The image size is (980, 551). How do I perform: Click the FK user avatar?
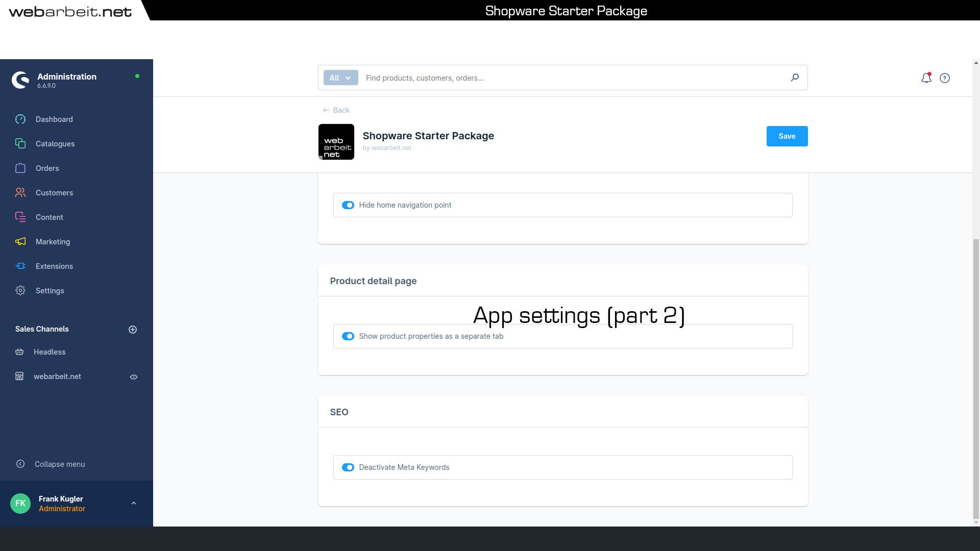pos(20,504)
